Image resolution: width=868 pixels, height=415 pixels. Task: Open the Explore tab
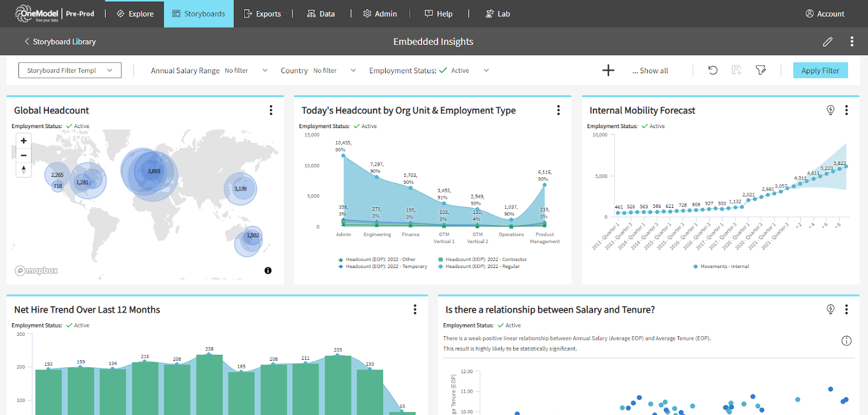(x=136, y=14)
